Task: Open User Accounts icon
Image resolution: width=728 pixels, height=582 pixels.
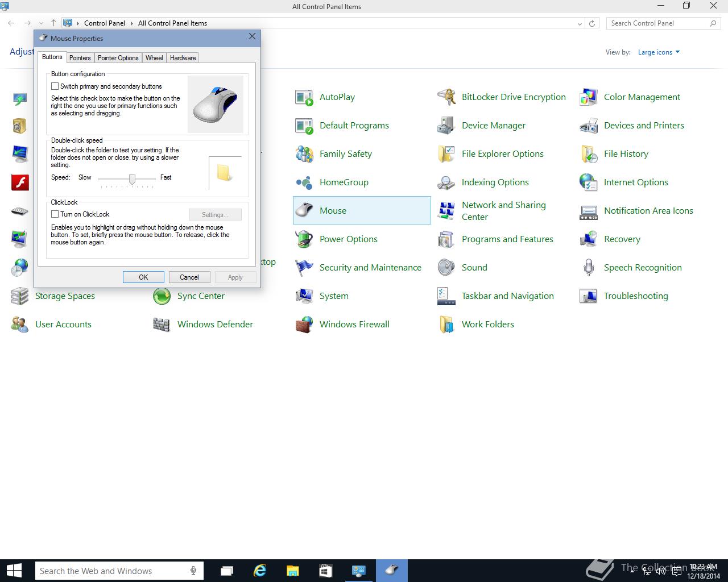Action: [20, 325]
